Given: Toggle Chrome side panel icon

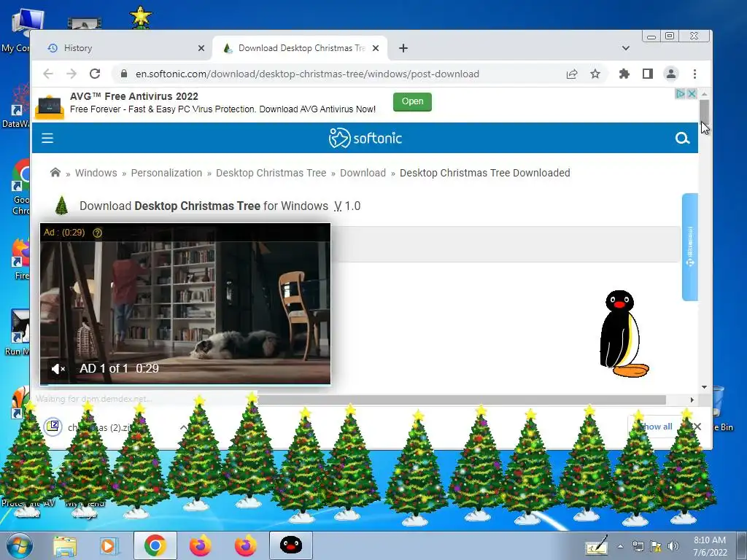Looking at the screenshot, I should 648,74.
